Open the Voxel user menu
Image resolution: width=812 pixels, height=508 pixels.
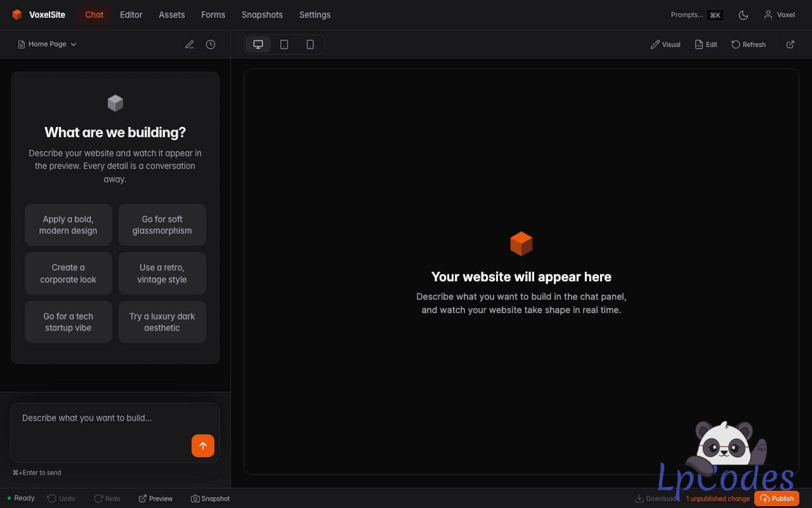pyautogui.click(x=779, y=15)
